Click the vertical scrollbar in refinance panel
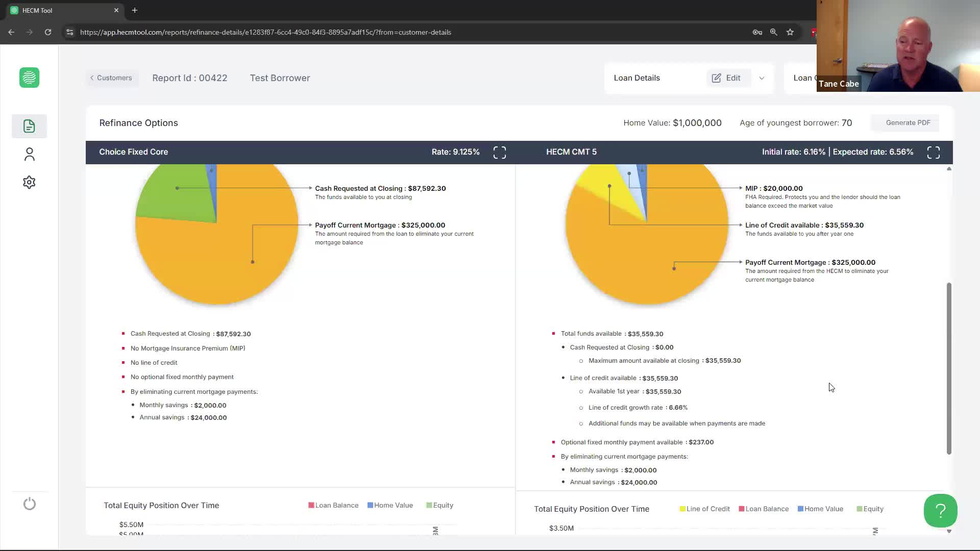Image resolution: width=980 pixels, height=551 pixels. (949, 367)
